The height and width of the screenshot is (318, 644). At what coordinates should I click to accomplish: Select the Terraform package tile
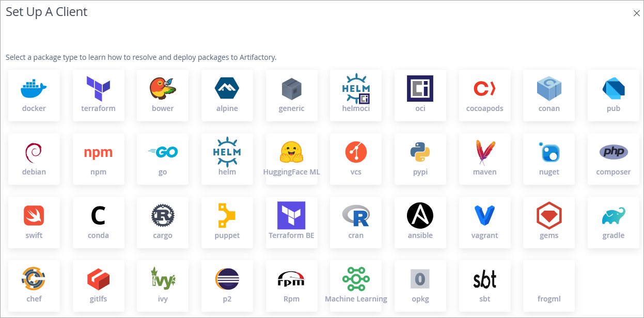tap(98, 95)
